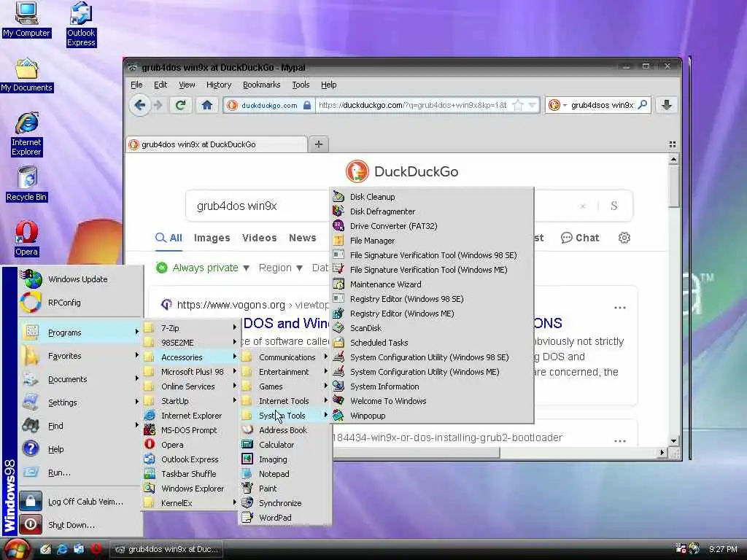Expand the Games submenu
The width and height of the screenshot is (747, 560).
pos(285,386)
